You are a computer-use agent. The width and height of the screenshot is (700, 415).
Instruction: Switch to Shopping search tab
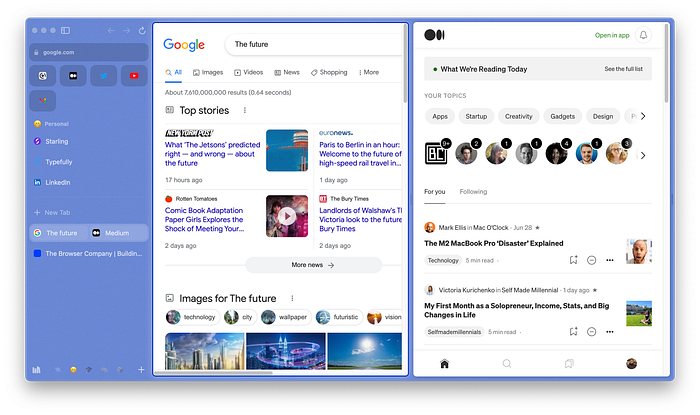pyautogui.click(x=329, y=72)
